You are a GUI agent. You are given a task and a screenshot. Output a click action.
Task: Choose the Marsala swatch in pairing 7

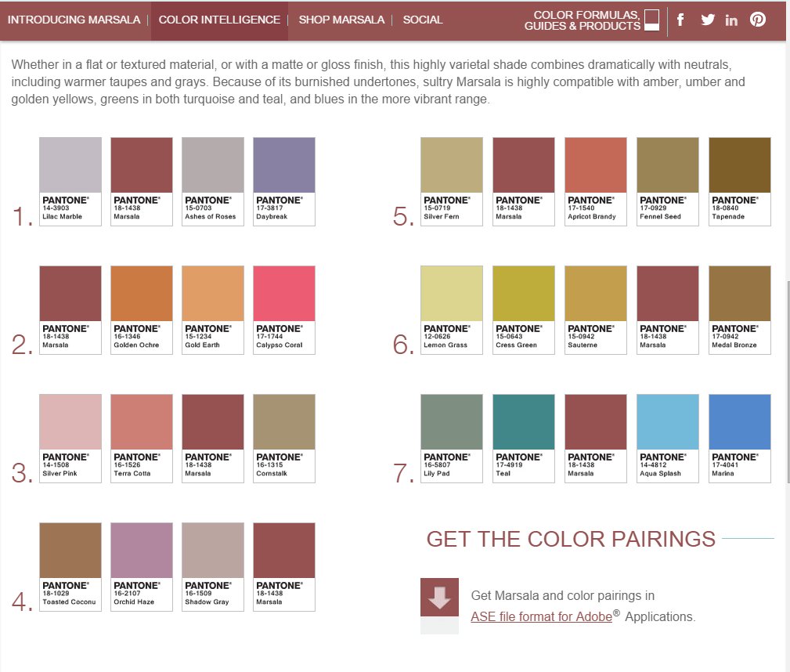[x=596, y=439]
